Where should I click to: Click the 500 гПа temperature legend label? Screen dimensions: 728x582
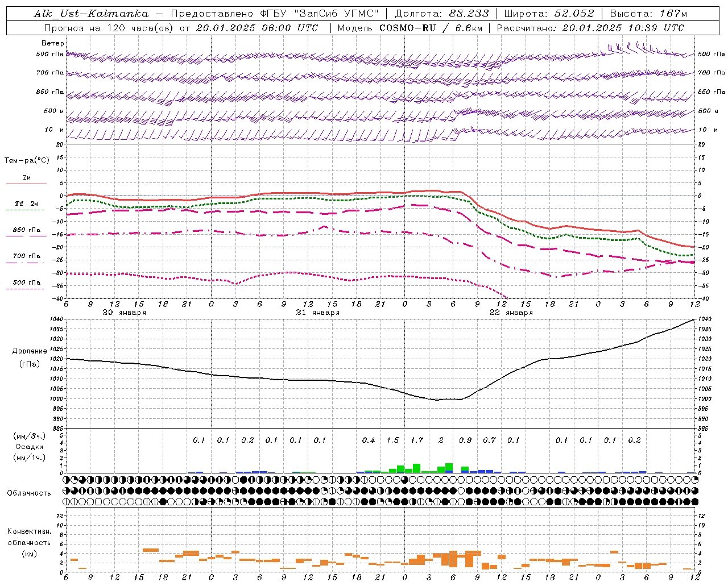tap(27, 282)
